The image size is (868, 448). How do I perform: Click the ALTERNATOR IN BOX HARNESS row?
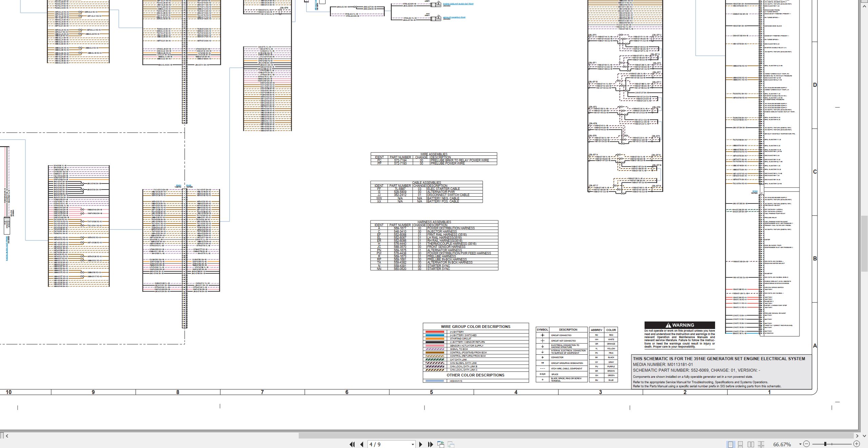434,262
